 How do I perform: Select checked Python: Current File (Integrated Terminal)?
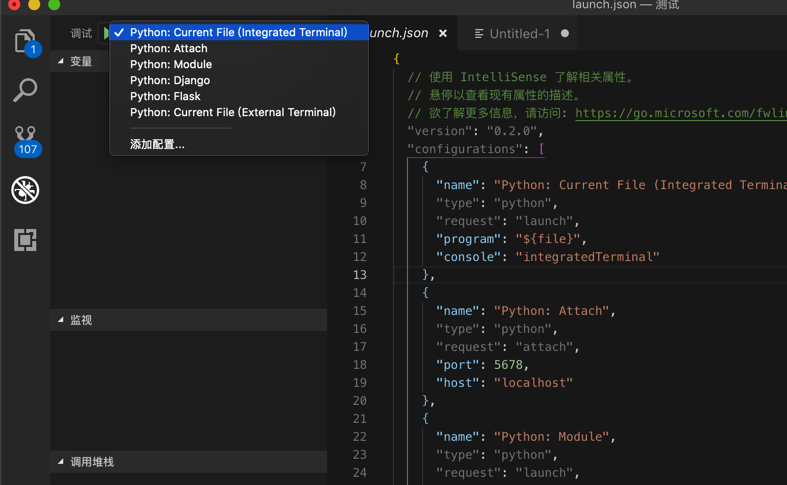point(238,32)
